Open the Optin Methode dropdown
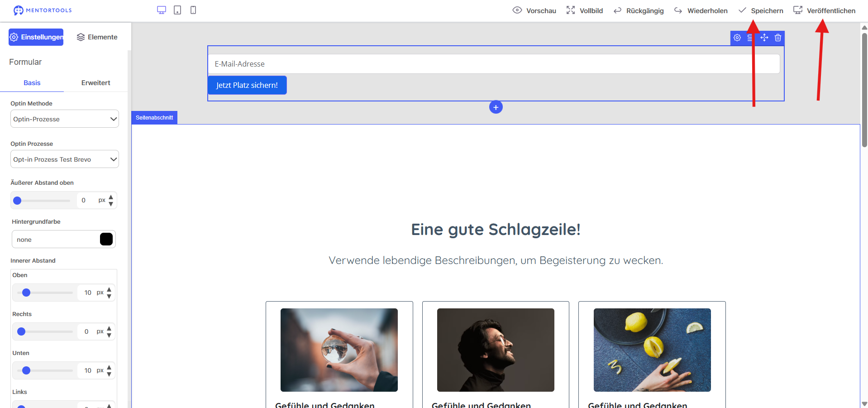Viewport: 868px width, 408px height. [x=65, y=119]
